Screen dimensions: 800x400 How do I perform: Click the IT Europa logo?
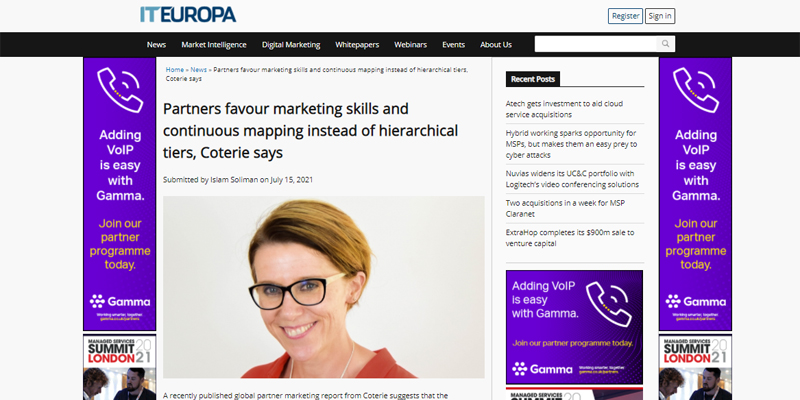point(188,15)
